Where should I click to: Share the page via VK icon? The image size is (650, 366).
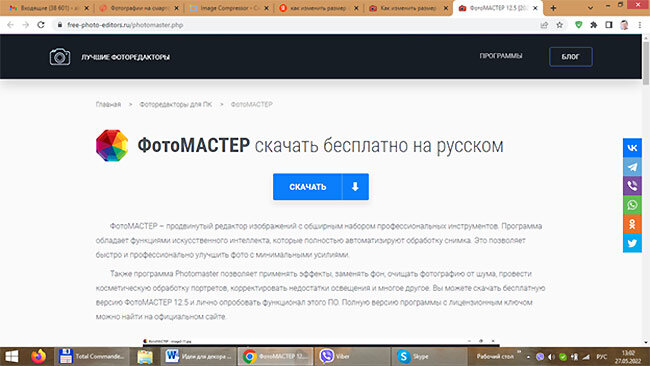[632, 148]
